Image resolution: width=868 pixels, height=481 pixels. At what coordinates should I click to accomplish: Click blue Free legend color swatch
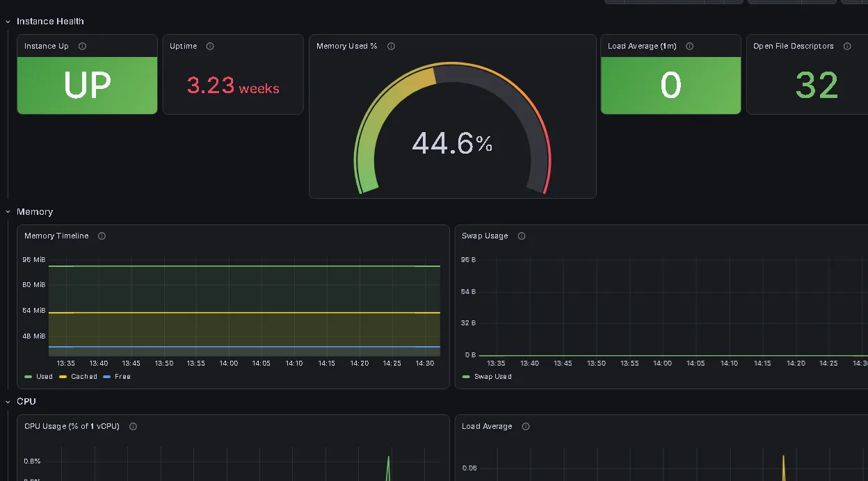(x=107, y=377)
